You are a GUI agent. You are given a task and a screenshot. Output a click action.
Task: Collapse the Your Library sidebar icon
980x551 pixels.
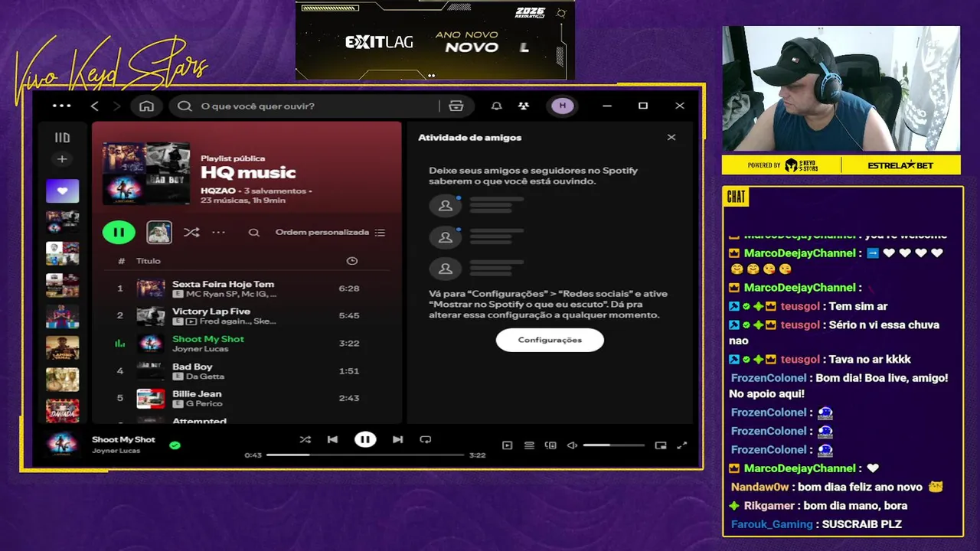coord(62,138)
